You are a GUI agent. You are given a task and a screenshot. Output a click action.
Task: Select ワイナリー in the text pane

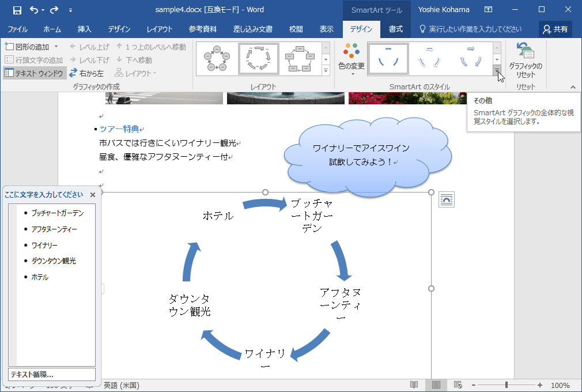click(44, 246)
